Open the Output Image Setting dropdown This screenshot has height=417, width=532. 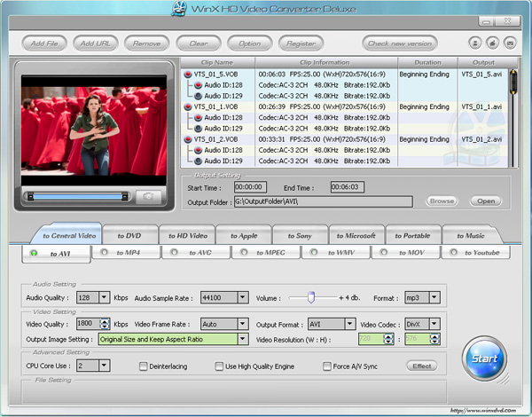point(242,339)
